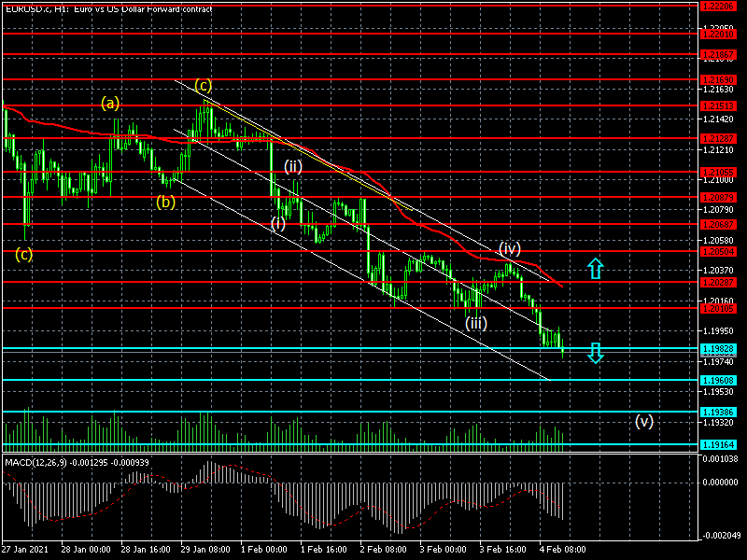Click the red 1.21867 price level tag
The image size is (747, 560).
pyautogui.click(x=719, y=55)
